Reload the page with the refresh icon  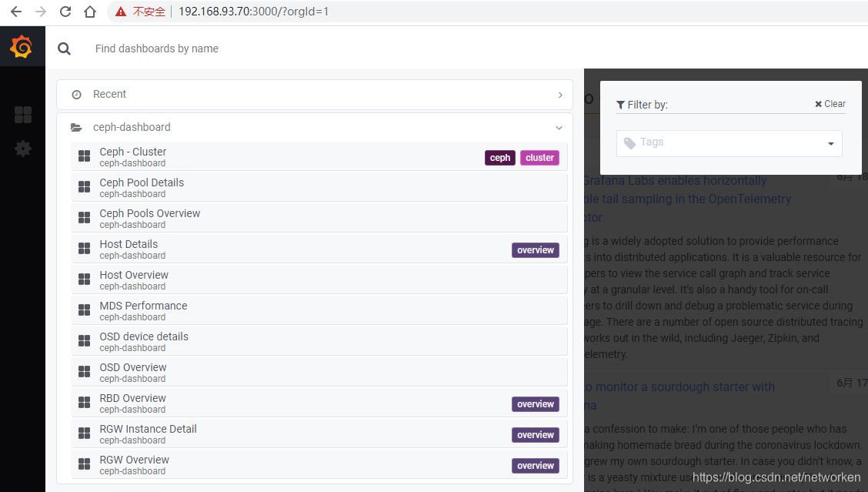[65, 12]
